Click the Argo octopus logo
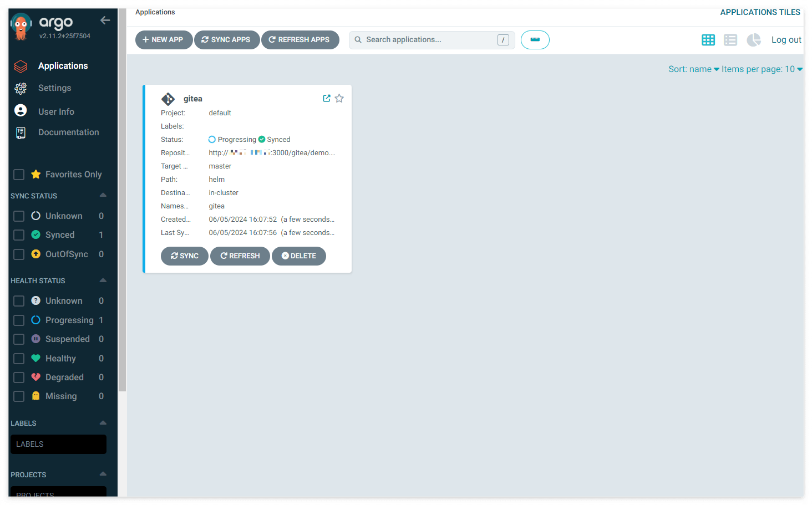Viewport: 812px width, 505px height. [21, 26]
